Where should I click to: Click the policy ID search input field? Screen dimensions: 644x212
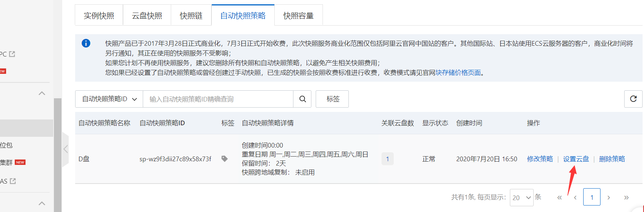tap(218, 99)
